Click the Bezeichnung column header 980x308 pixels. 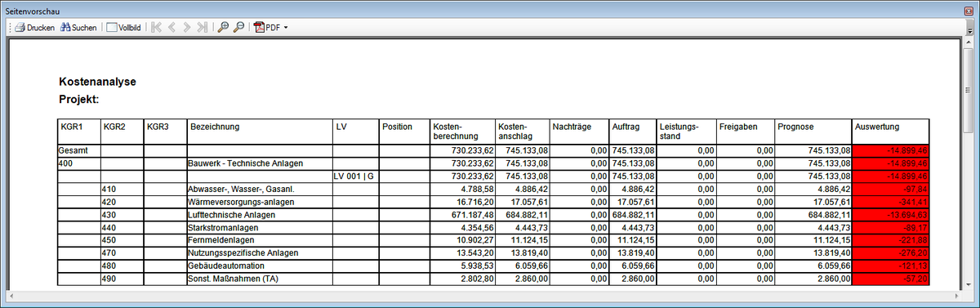260,132
